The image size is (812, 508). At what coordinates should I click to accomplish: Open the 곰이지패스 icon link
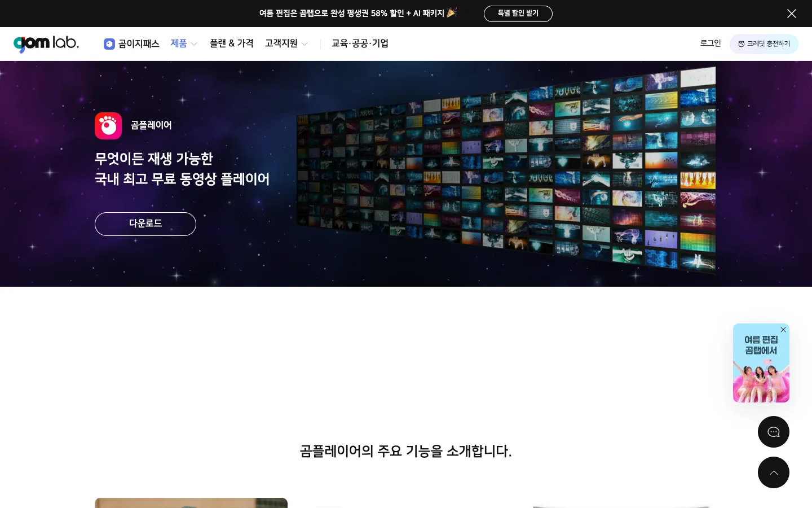click(109, 44)
